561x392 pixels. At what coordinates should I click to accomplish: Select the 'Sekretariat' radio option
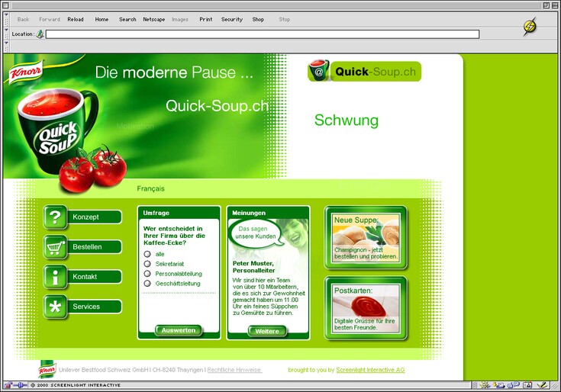tap(147, 264)
